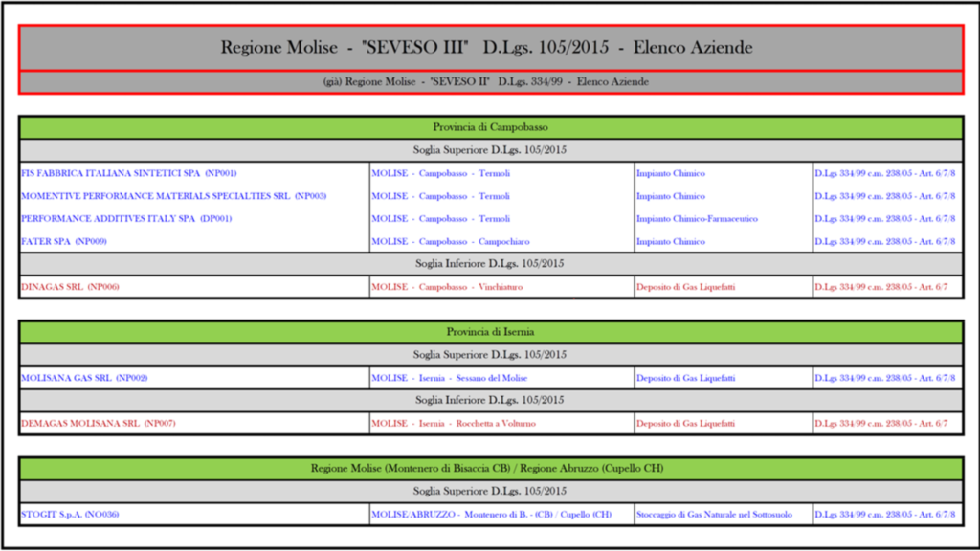
Task: Click the Termoli location in the PERFORMANCE ADDITIVES row
Action: [440, 219]
